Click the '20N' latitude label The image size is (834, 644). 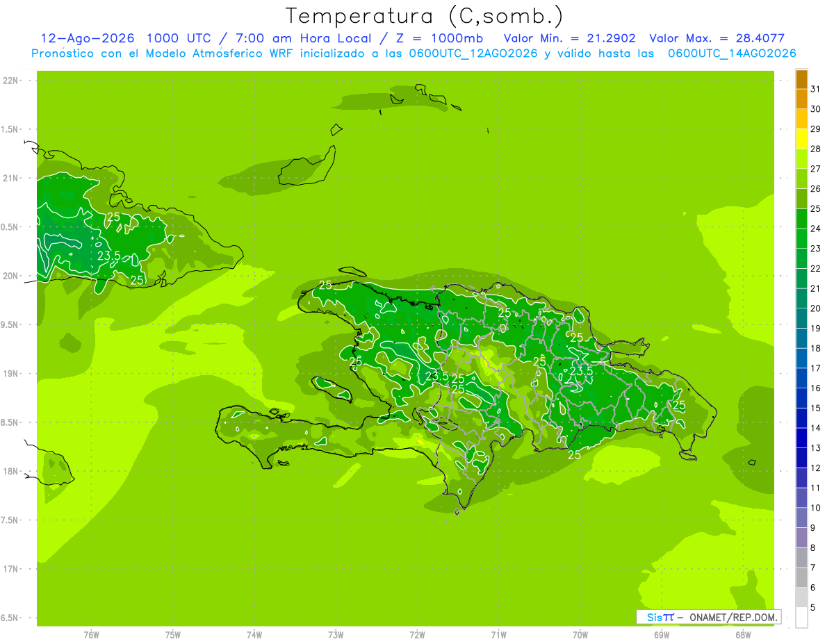10,276
